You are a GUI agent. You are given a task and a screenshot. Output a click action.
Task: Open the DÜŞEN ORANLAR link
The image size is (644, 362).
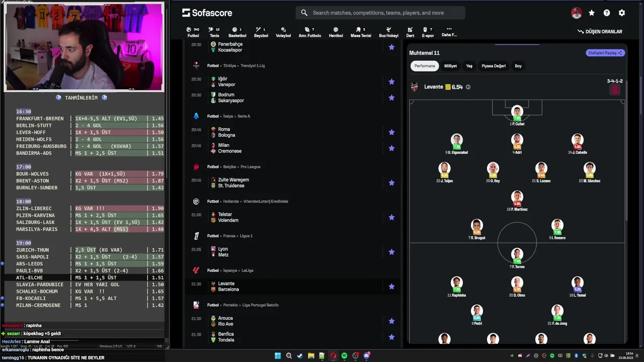point(600,32)
